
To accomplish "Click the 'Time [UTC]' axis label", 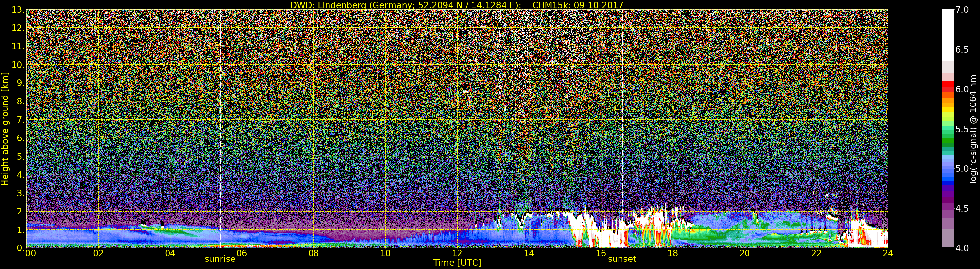I will coord(457,263).
